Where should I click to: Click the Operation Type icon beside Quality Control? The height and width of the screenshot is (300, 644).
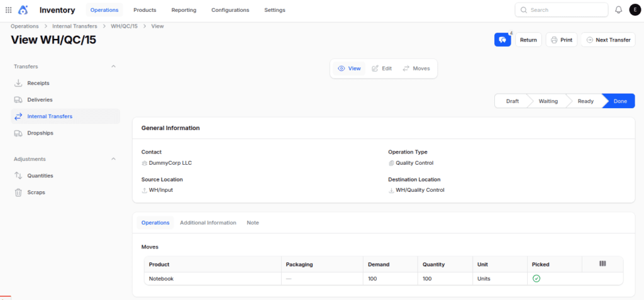click(x=391, y=163)
